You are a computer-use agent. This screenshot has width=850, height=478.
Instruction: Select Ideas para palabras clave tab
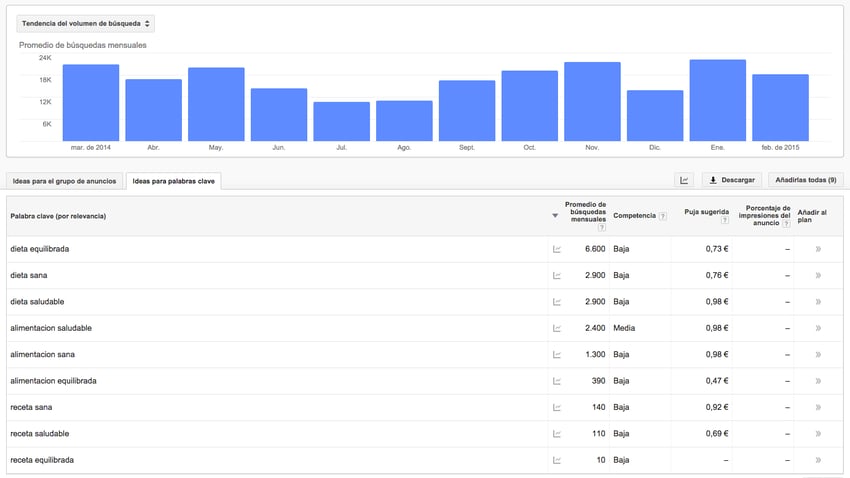pyautogui.click(x=173, y=181)
